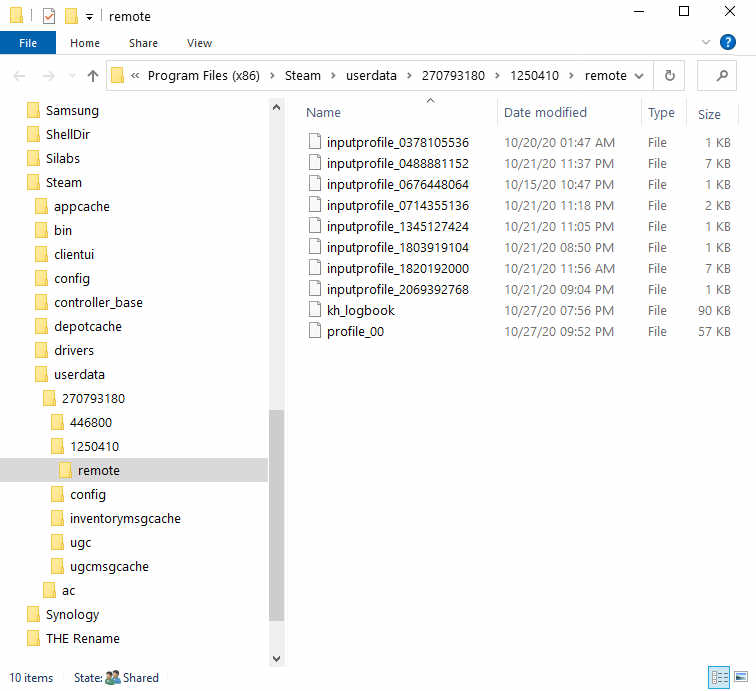This screenshot has width=756, height=691.
Task: Open Customize Quick Access Toolbar dropdown
Action: pos(89,17)
